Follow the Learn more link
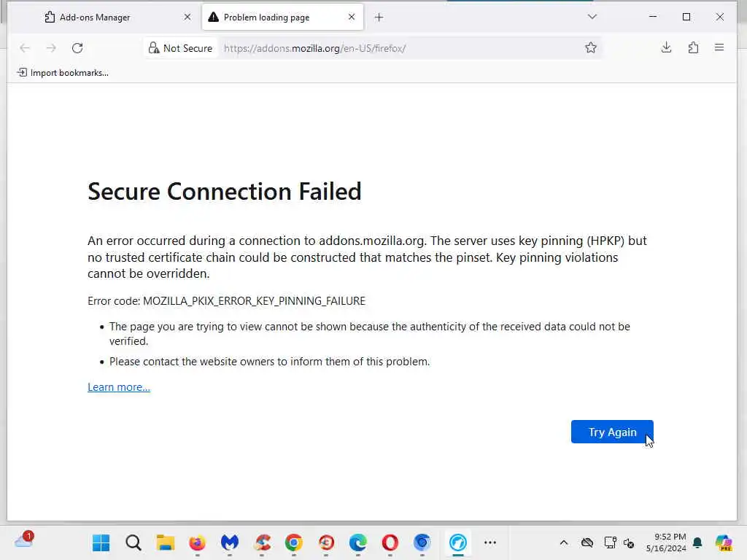The width and height of the screenshot is (747, 560). 119,387
